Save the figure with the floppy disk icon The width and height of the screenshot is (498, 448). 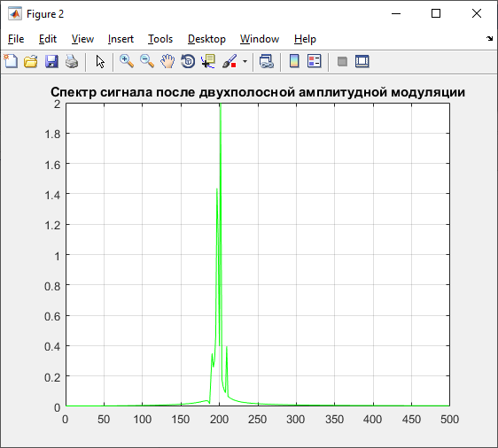click(x=51, y=61)
